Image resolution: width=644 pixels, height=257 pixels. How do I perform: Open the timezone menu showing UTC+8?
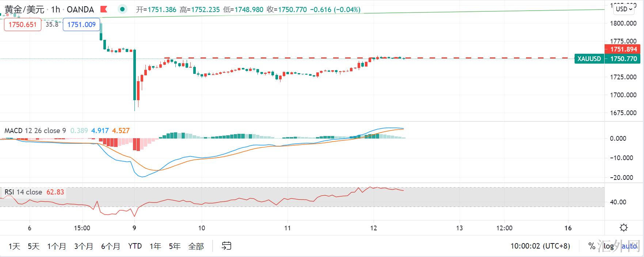click(540, 246)
